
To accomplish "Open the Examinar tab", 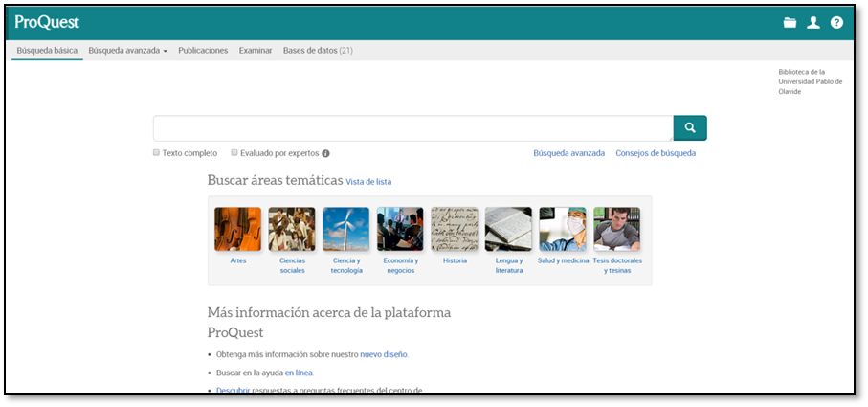I will point(256,51).
